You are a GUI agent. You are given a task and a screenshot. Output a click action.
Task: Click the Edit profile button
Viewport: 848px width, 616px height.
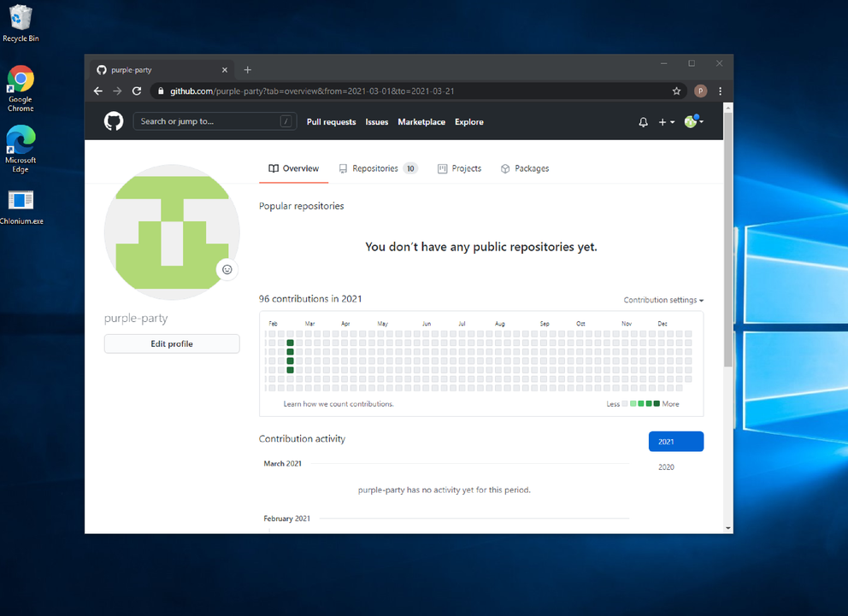point(171,343)
